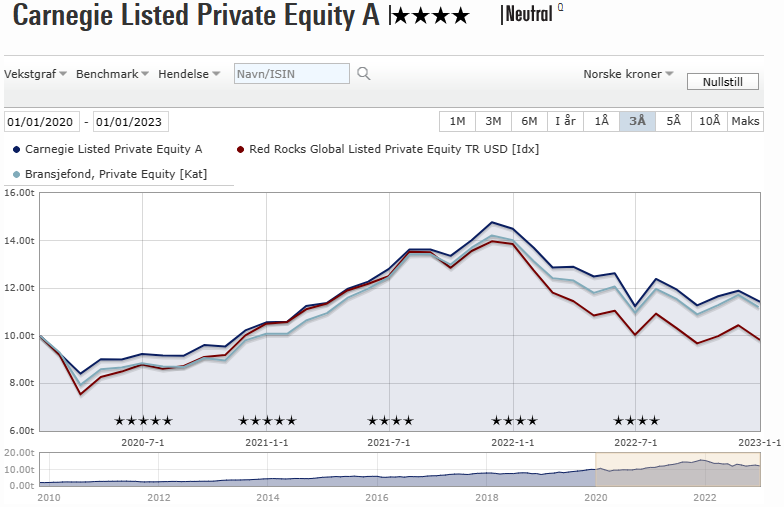Toggle the Red Rocks index legend dot

[240, 150]
